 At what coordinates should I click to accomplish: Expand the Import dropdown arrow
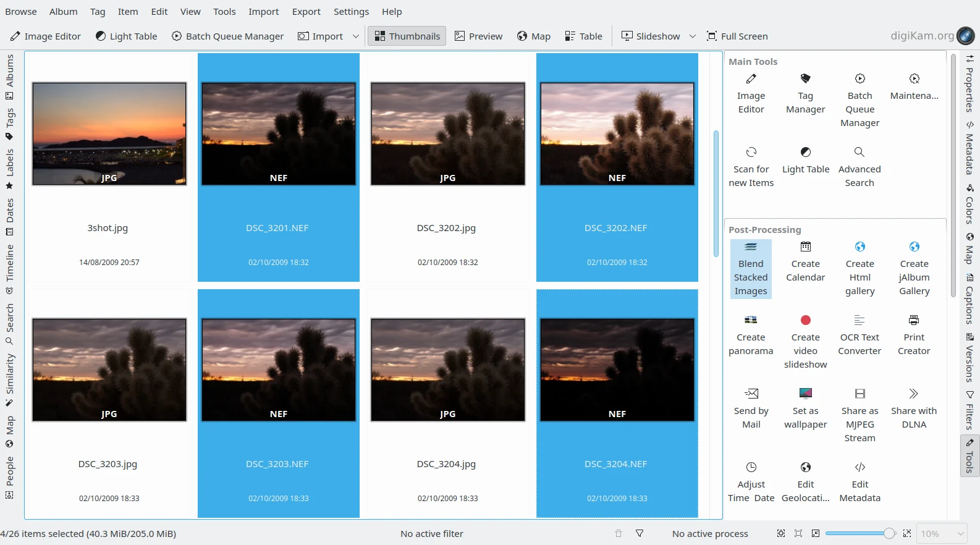coord(356,36)
